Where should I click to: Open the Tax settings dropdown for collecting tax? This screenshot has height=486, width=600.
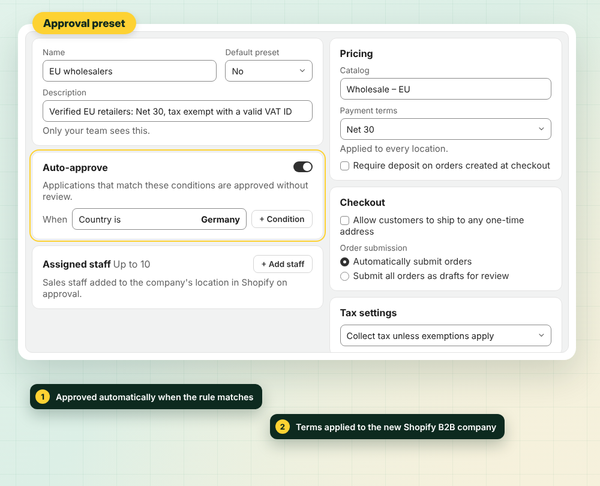[445, 336]
